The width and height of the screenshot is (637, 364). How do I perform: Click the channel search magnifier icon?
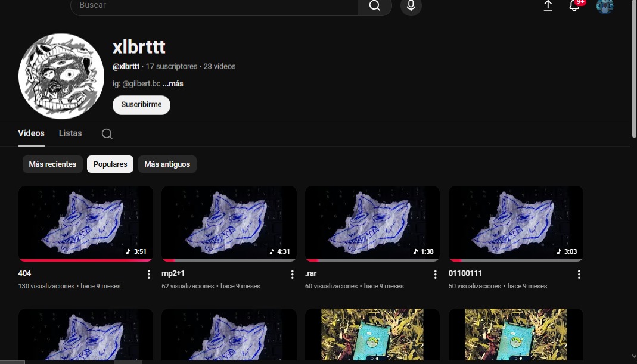point(107,133)
